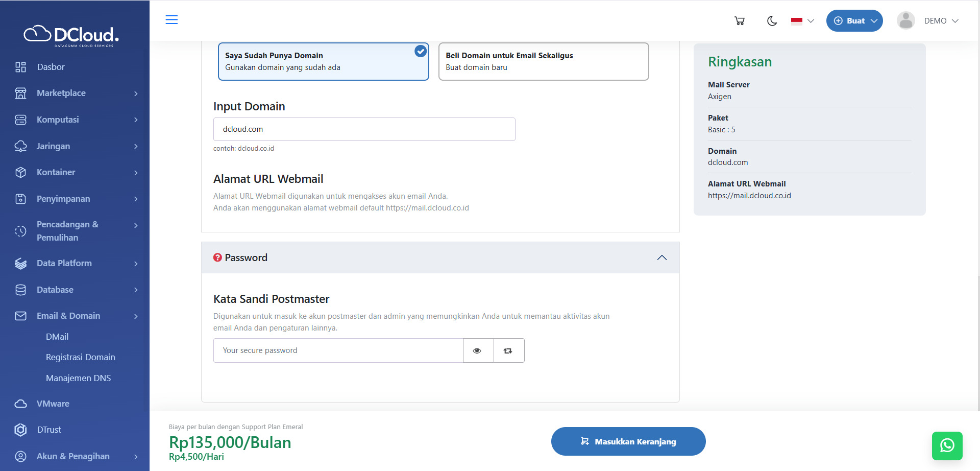Screen dimensions: 980x471
Task: Open the Buat dropdown button
Action: coord(854,21)
